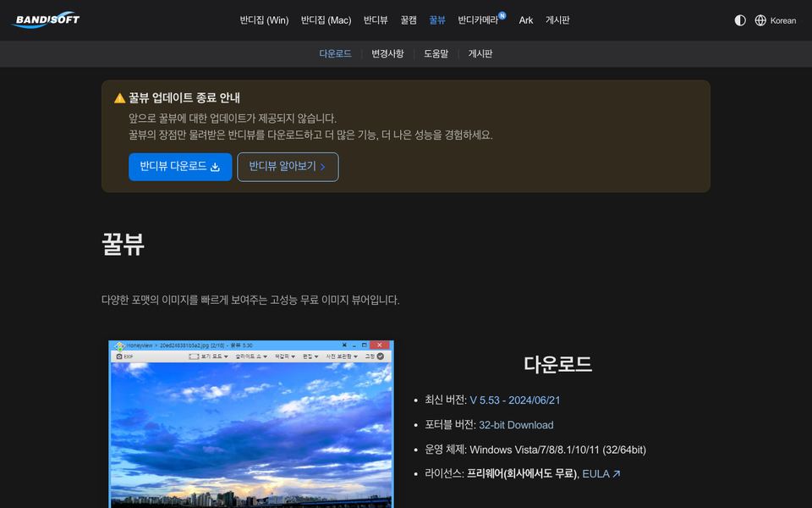Click the 다운로드 section heading

(x=557, y=364)
